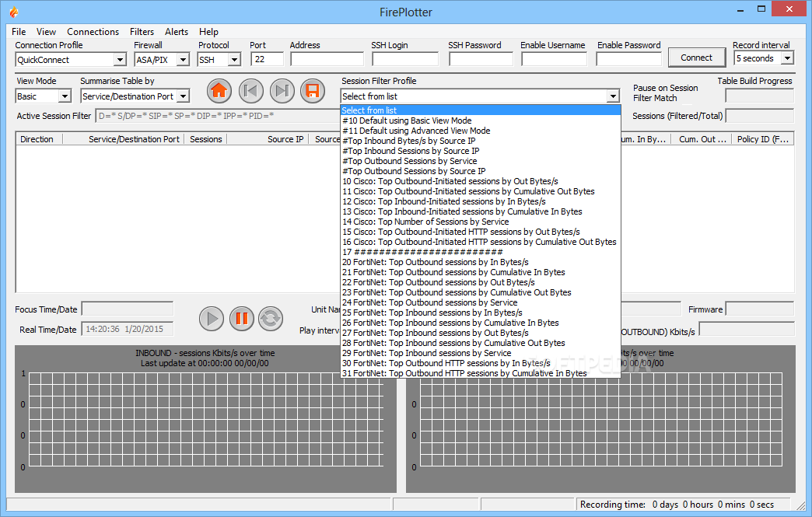Click the Address input field
812x517 pixels.
tap(327, 59)
